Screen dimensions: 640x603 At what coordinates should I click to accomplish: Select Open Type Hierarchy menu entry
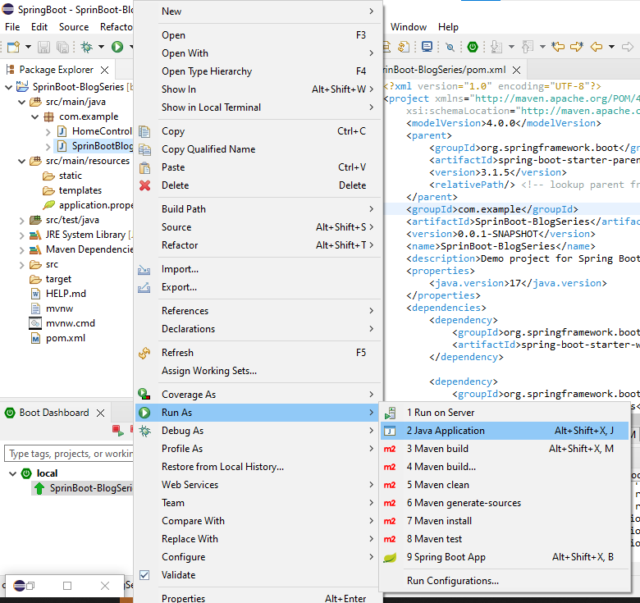click(258, 71)
